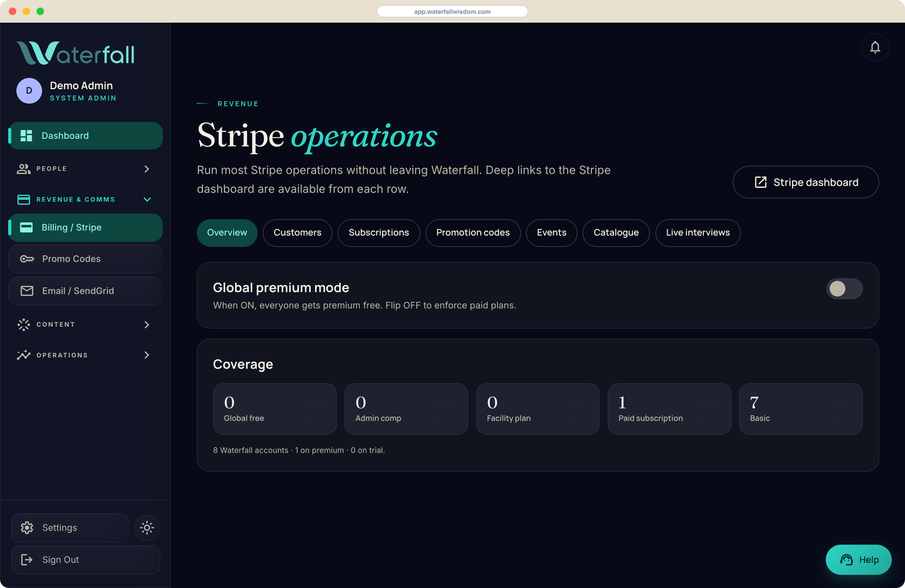This screenshot has height=588, width=905.
Task: Click the external link icon on Stripe dashboard
Action: (x=760, y=182)
